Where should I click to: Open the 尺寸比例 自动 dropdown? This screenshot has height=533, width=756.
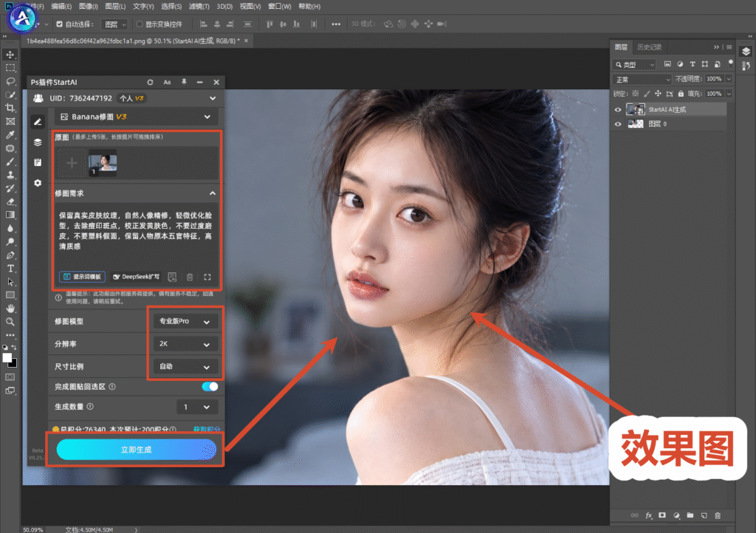[x=185, y=366]
